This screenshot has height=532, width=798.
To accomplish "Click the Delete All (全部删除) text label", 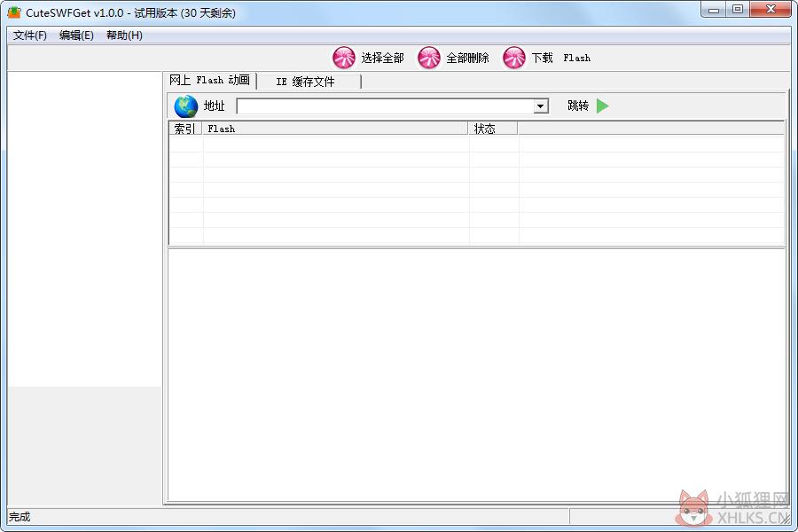I will click(467, 58).
